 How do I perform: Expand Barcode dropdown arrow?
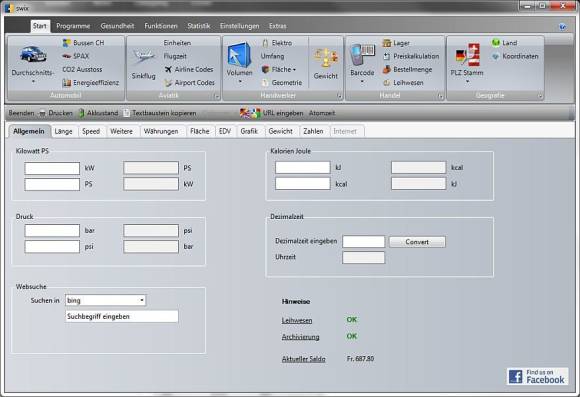[x=362, y=81]
